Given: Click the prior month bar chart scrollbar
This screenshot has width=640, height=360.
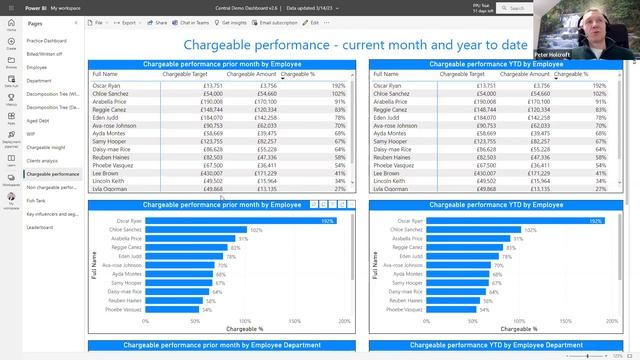Looking at the screenshot, I should tap(352, 247).
